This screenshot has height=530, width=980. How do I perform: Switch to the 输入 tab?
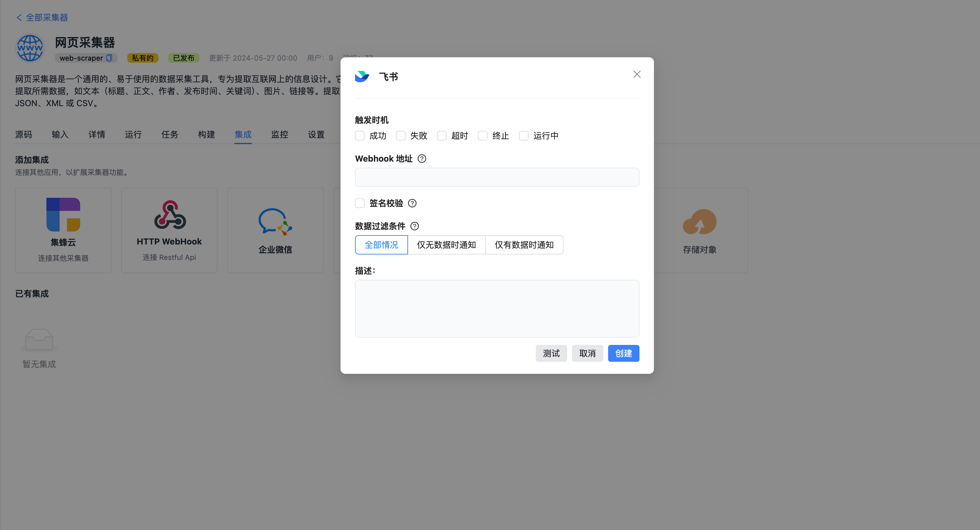(x=60, y=134)
